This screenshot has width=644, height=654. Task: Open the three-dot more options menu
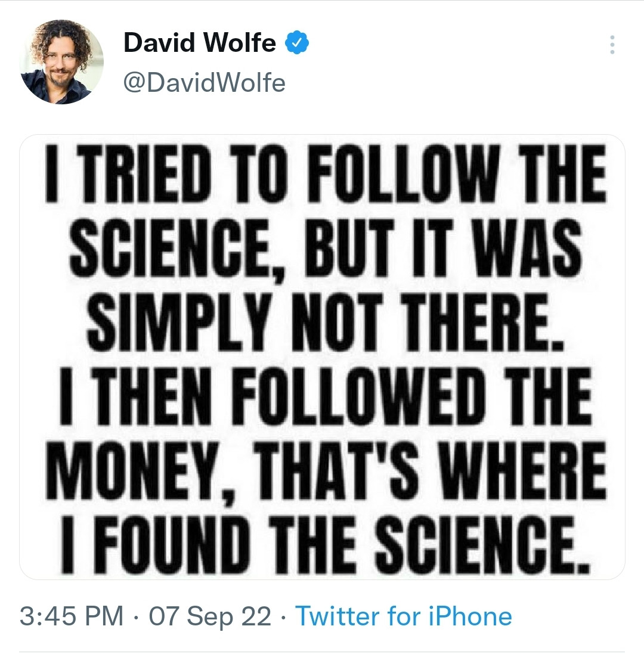point(611,45)
